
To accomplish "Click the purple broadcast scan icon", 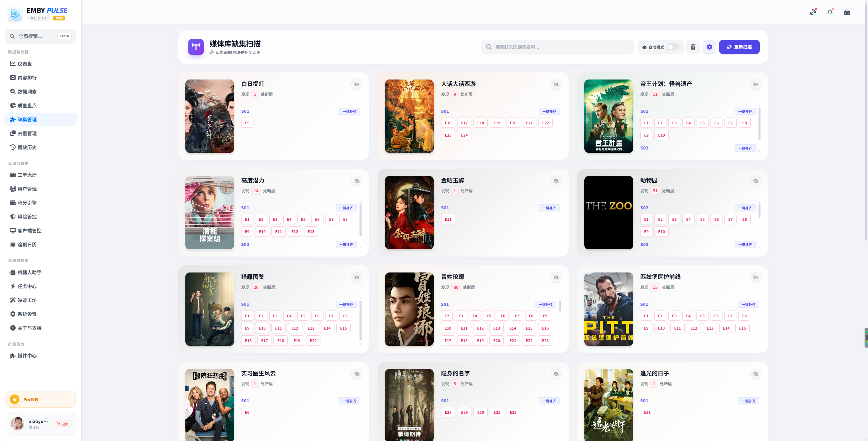I will click(196, 47).
